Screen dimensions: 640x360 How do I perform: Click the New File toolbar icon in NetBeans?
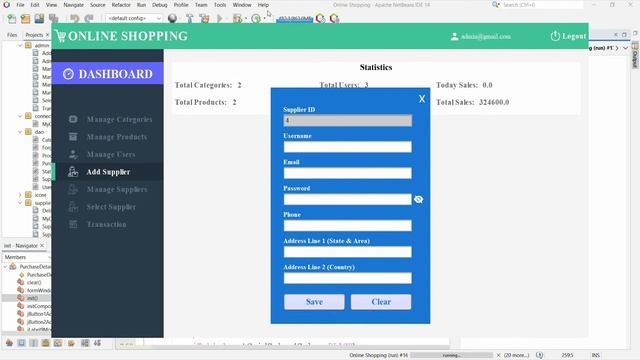pyautogui.click(x=11, y=18)
